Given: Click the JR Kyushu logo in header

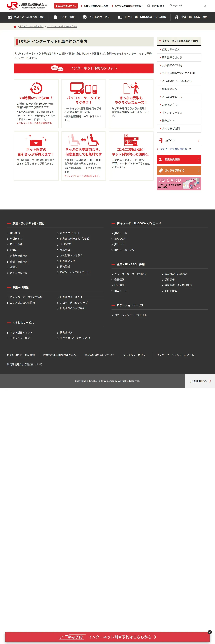Looking at the screenshot, I should (x=26, y=6).
